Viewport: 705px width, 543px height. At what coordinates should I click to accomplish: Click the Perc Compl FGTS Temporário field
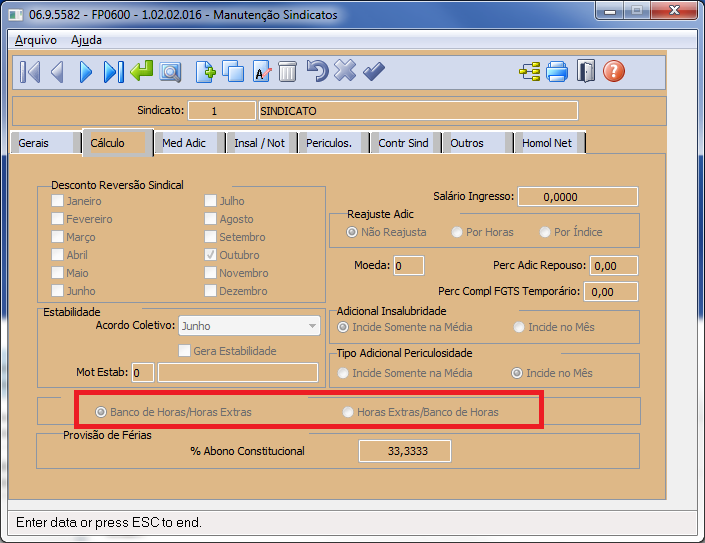tap(611, 292)
